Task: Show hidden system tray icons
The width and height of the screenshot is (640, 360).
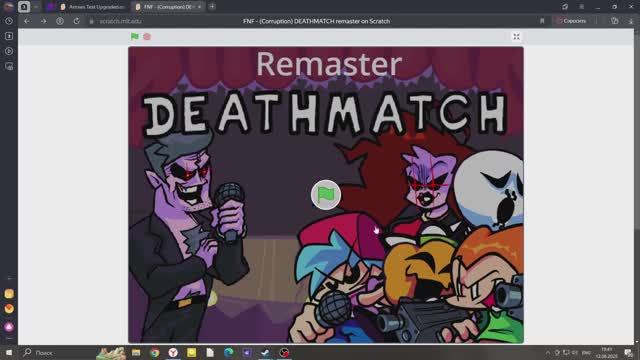Action: (548, 353)
